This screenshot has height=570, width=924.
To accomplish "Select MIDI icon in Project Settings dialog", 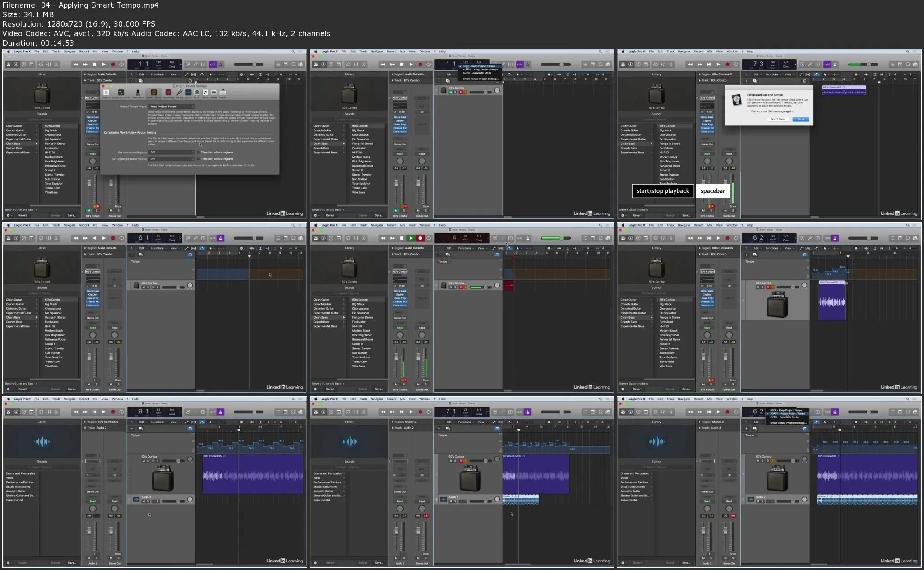I will [x=197, y=93].
